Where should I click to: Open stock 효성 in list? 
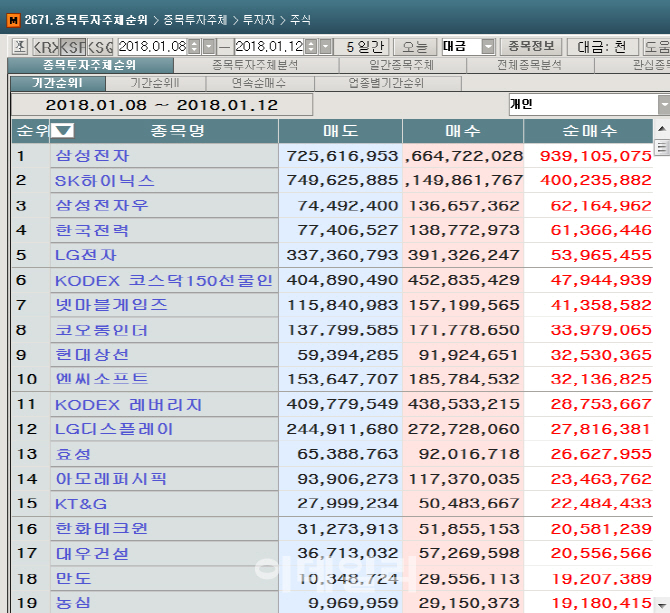click(73, 454)
